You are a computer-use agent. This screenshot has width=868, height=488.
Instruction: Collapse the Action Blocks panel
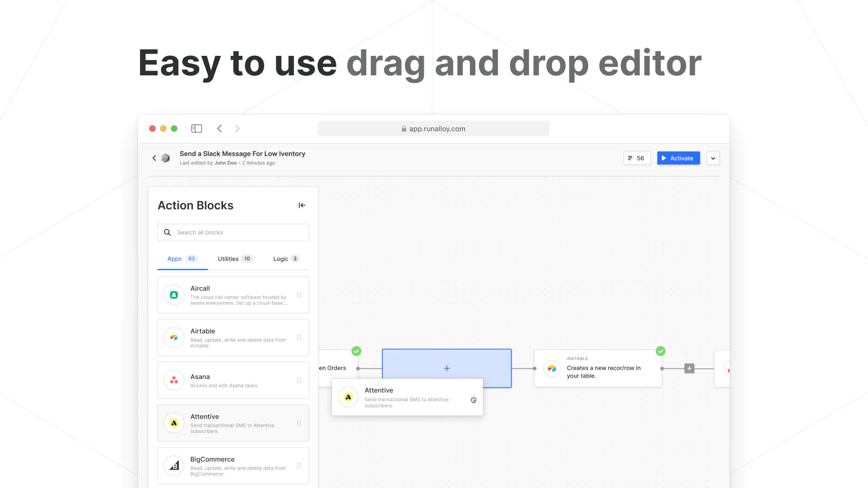click(x=302, y=206)
